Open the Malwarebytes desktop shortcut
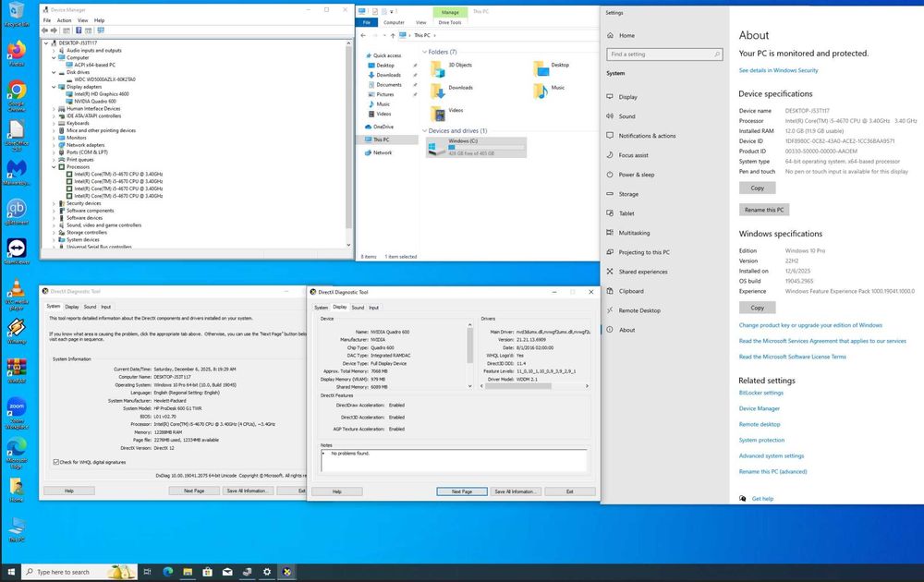Image resolution: width=924 pixels, height=582 pixels. pos(17,172)
